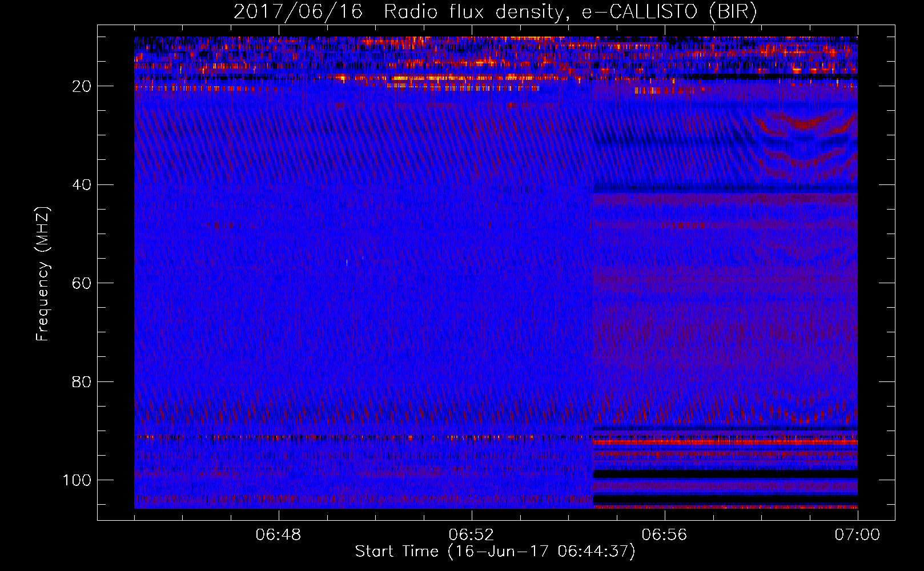Image resolution: width=924 pixels, height=571 pixels.
Task: Click the 06:52 time tick label
Action: tap(472, 535)
